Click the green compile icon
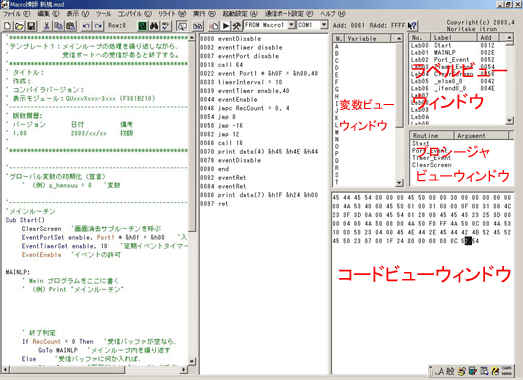The image size is (523, 380). click(x=142, y=26)
